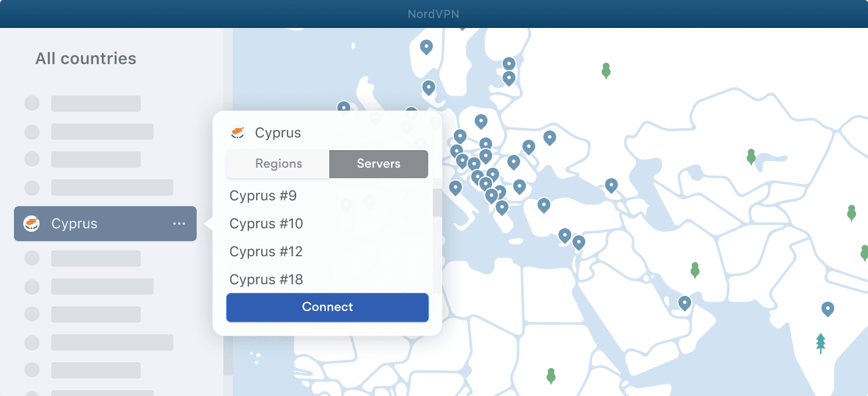The image size is (868, 396).
Task: Click the server list scrollbar
Action: point(437,204)
